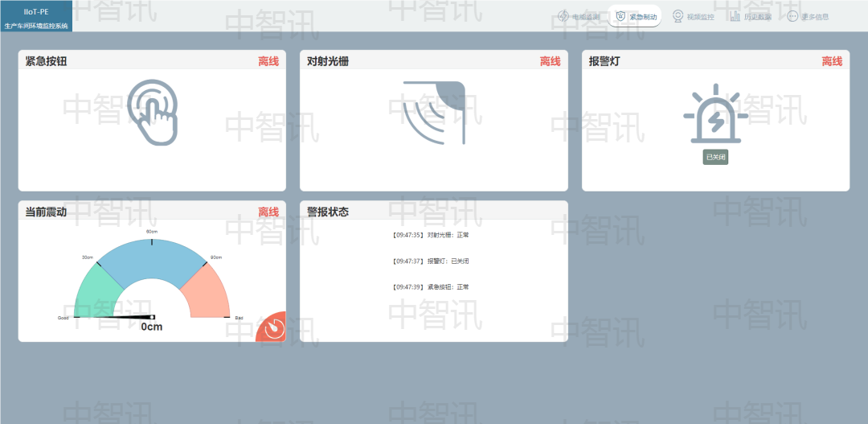
Task: Select the 09:47:39 紧急按钮 log entry
Action: (x=430, y=287)
